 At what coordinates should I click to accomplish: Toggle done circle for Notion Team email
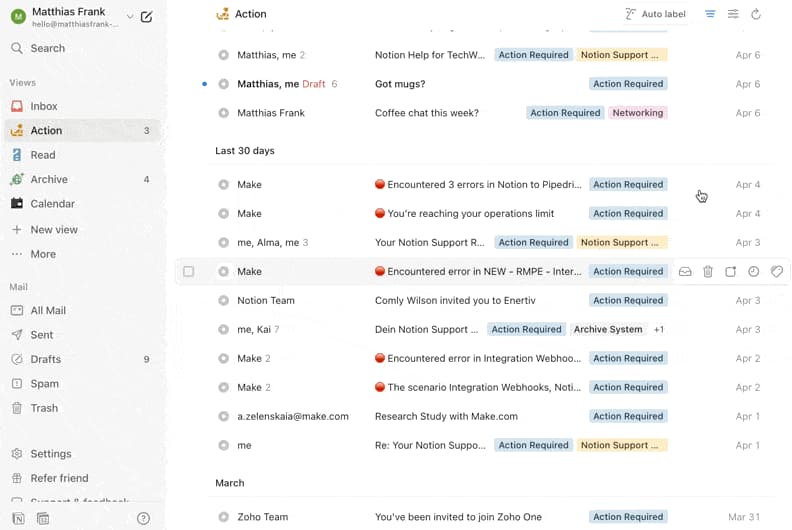coord(223,301)
